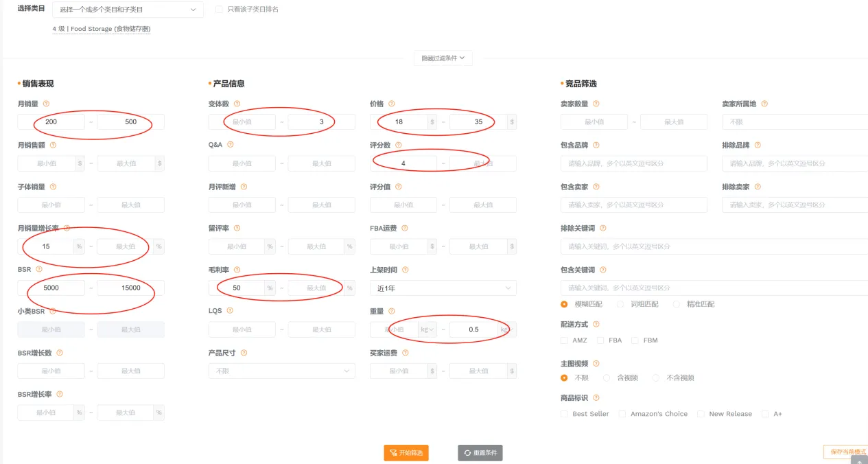Click 包含品牌 brand input field
Viewport: 868px width, 464px height.
[634, 163]
